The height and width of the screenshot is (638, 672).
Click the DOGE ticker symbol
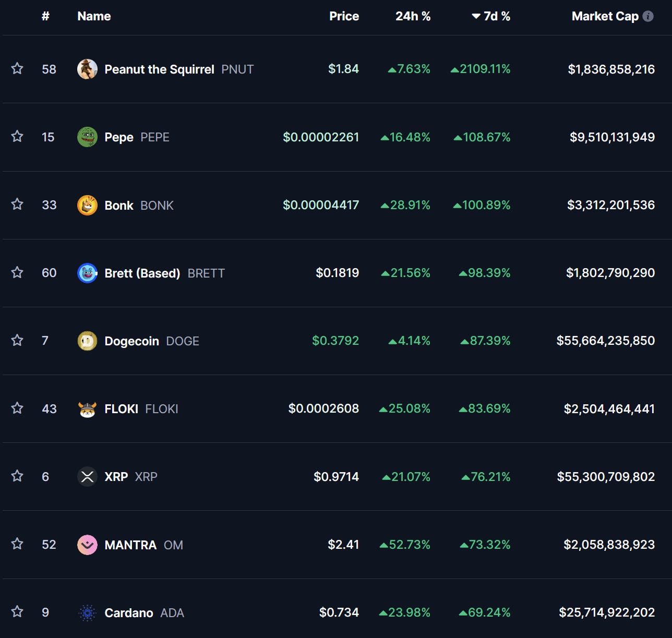coord(183,341)
